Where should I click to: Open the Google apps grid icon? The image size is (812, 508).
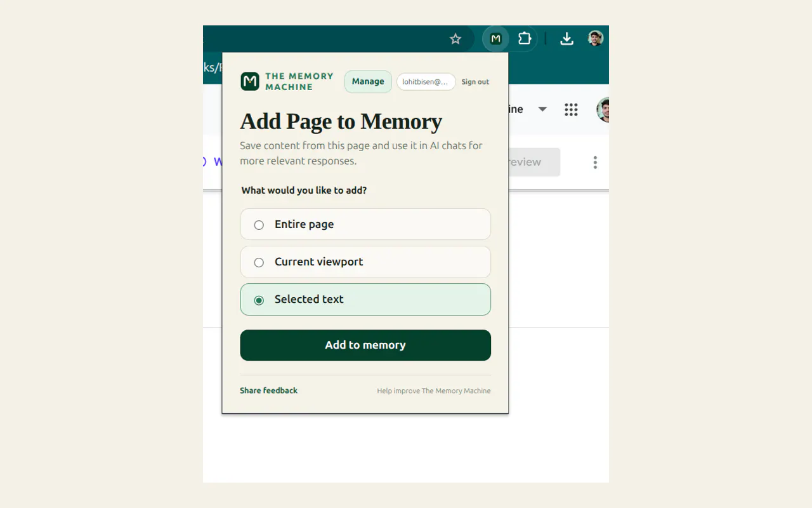pos(571,110)
